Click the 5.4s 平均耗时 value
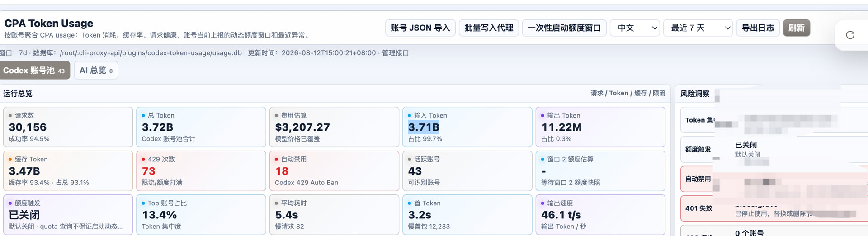 pos(287,215)
